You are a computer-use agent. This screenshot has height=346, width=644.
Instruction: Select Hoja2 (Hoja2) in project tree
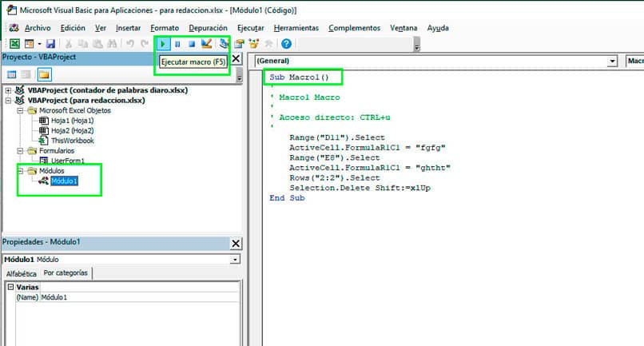72,130
